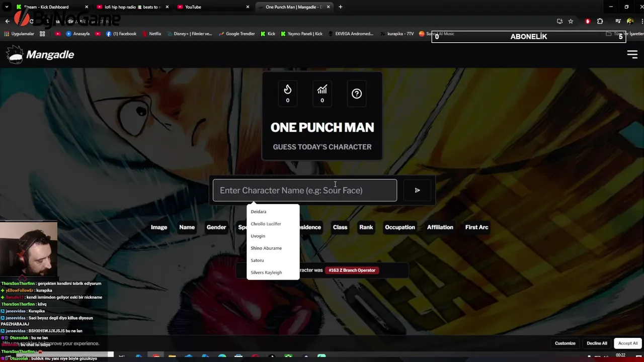Focus the Enter Character Name input field
The image size is (644, 362).
305,190
